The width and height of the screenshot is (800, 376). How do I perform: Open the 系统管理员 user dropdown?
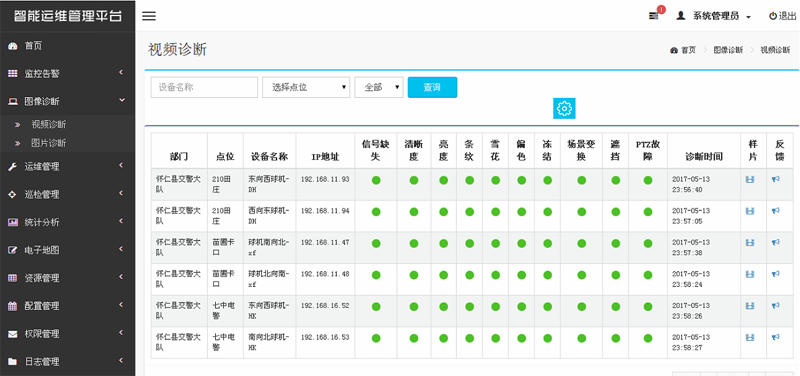tap(713, 16)
